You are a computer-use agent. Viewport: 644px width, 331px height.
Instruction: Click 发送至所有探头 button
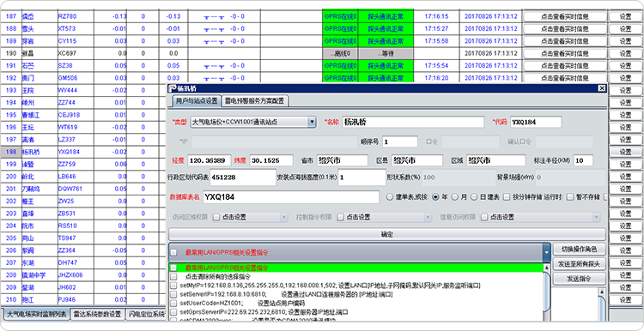pos(579,264)
